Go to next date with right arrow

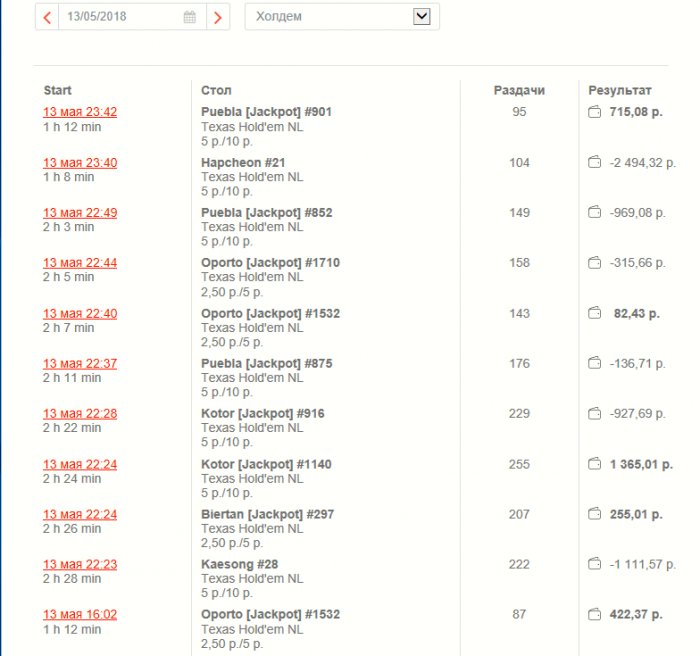218,17
